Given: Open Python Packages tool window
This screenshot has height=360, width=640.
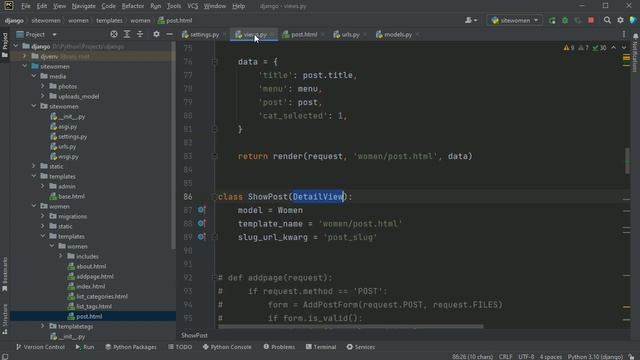Looking at the screenshot, I should [x=131, y=347].
